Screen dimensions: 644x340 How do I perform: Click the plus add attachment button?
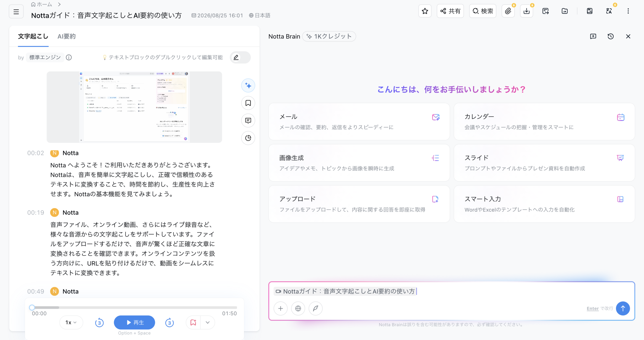click(280, 308)
